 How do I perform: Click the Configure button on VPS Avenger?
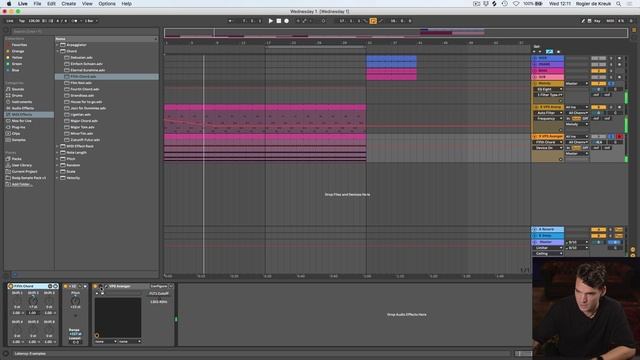tap(159, 287)
